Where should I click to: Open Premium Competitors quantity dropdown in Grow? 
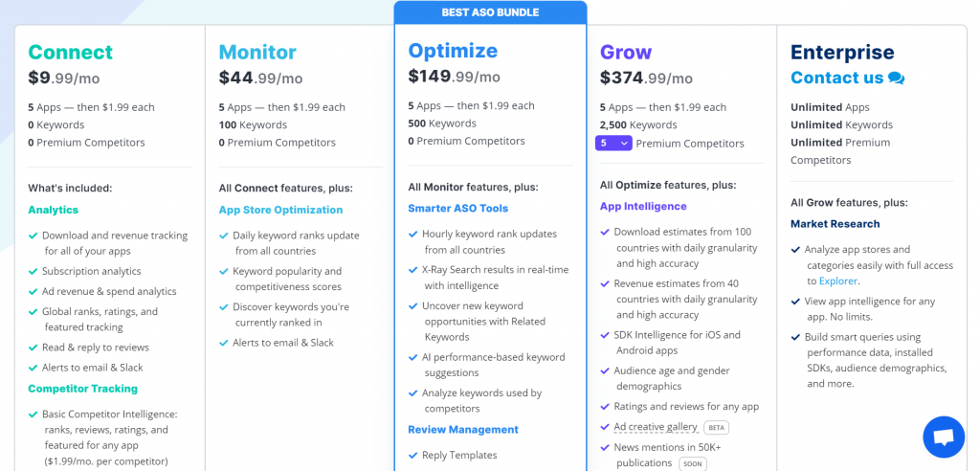coord(613,144)
